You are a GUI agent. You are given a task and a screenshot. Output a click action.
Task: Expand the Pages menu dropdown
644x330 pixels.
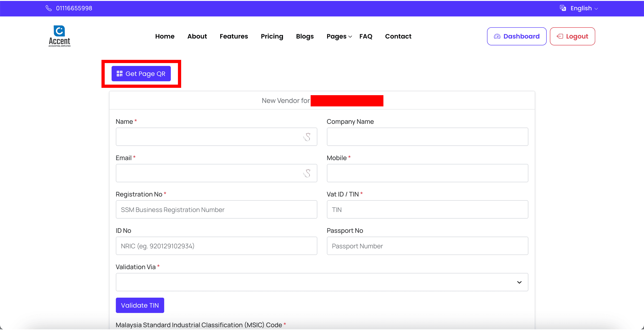339,36
